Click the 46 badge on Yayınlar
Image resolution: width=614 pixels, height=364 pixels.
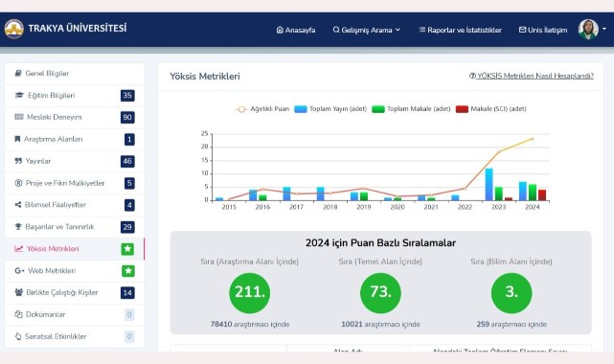127,161
